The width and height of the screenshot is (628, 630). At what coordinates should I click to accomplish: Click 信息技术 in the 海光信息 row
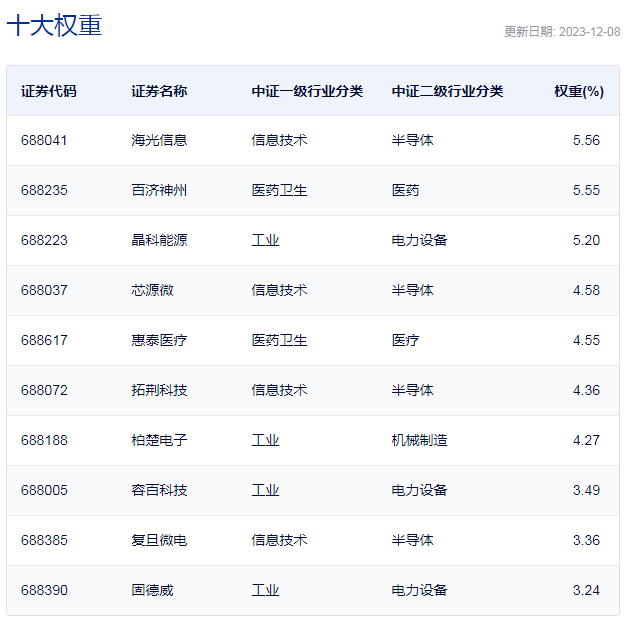tap(279, 140)
